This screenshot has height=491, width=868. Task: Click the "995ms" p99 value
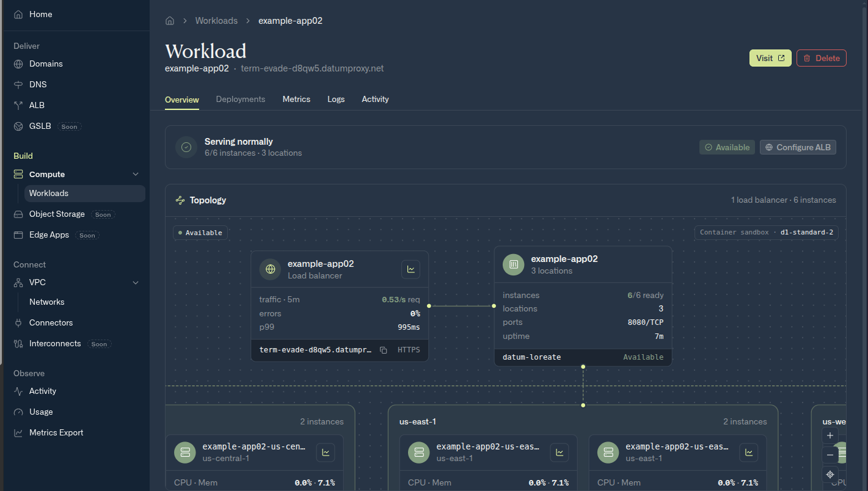(x=409, y=327)
